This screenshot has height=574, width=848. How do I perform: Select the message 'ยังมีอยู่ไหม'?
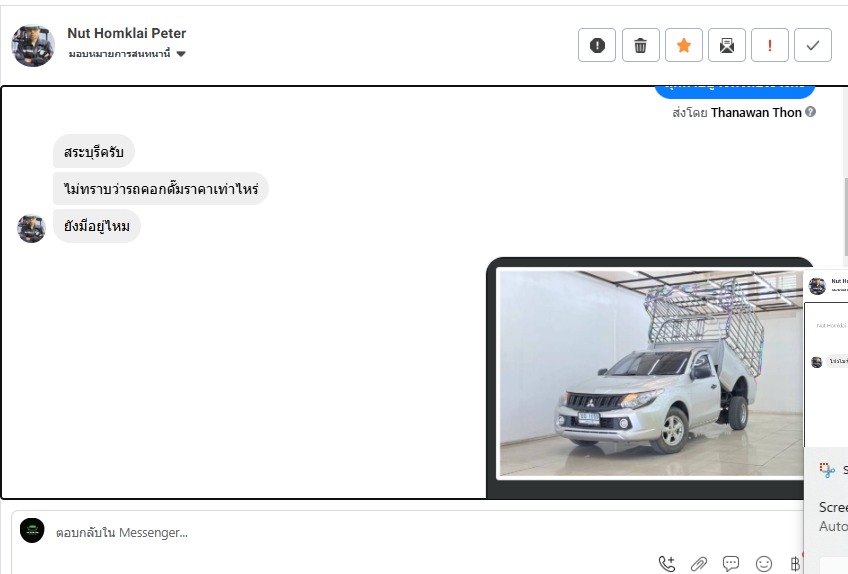[97, 226]
